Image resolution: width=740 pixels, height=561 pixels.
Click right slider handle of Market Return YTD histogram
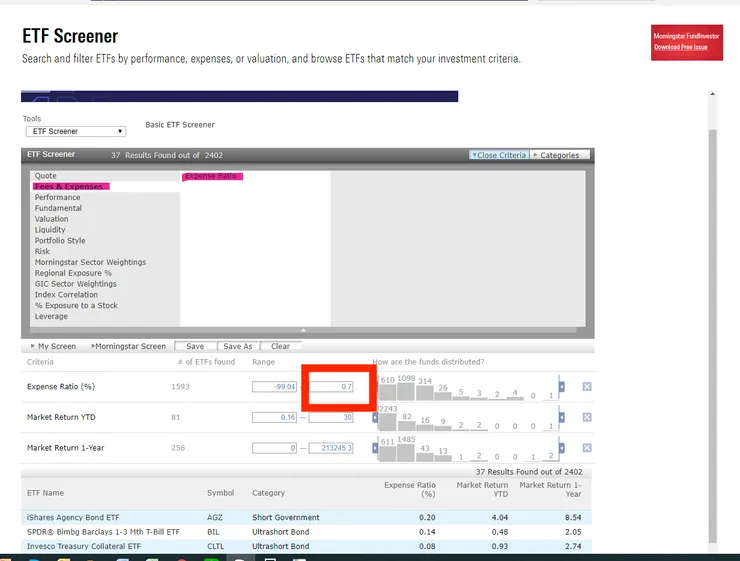tap(562, 418)
